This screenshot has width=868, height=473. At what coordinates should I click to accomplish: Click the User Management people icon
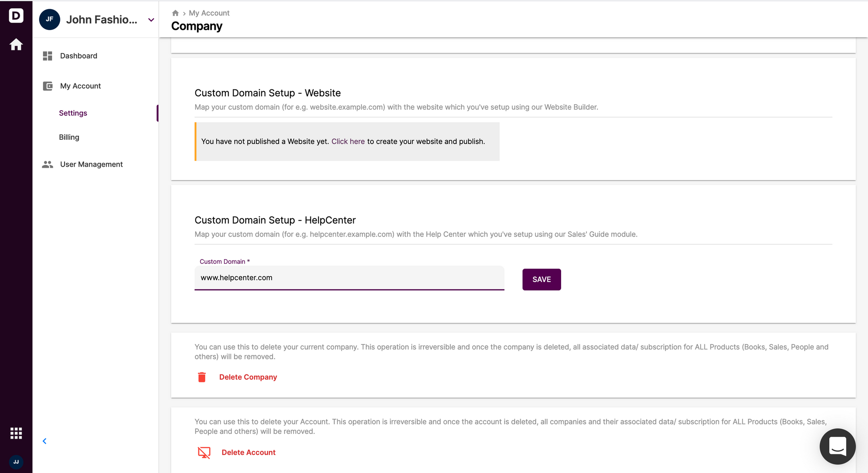tap(48, 164)
